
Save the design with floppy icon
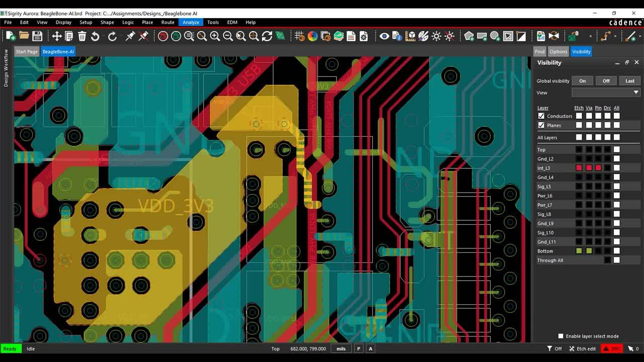click(x=37, y=36)
